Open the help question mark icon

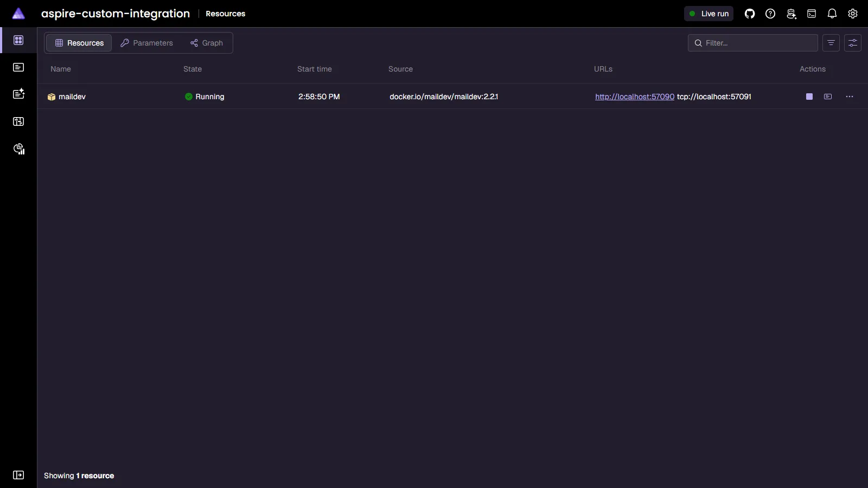click(770, 14)
